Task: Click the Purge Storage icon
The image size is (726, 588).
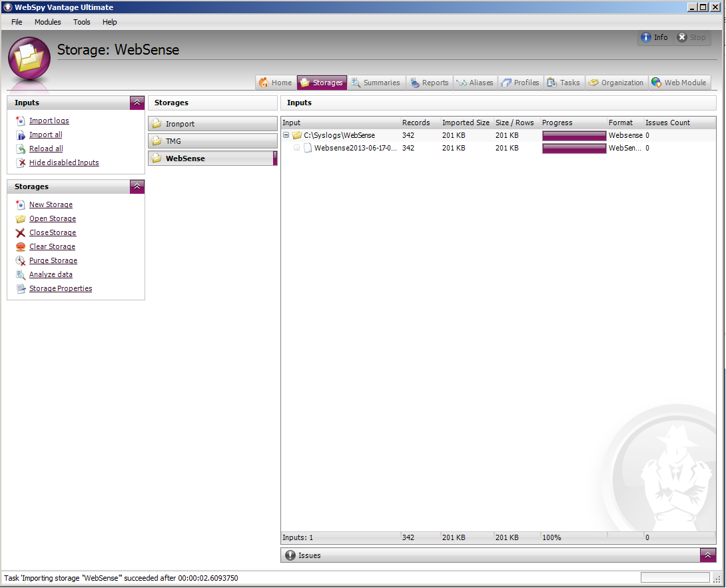Action: pyautogui.click(x=21, y=260)
